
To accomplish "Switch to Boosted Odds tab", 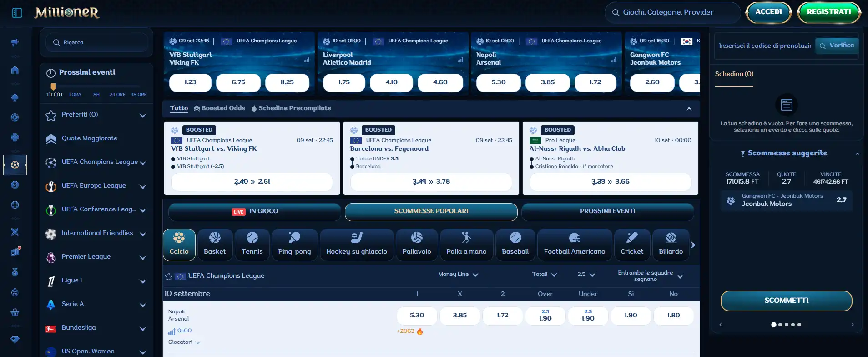I will point(219,108).
